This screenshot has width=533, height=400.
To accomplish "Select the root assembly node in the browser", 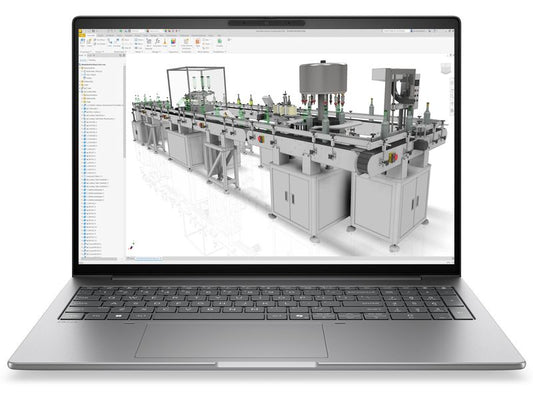I will pyautogui.click(x=93, y=64).
